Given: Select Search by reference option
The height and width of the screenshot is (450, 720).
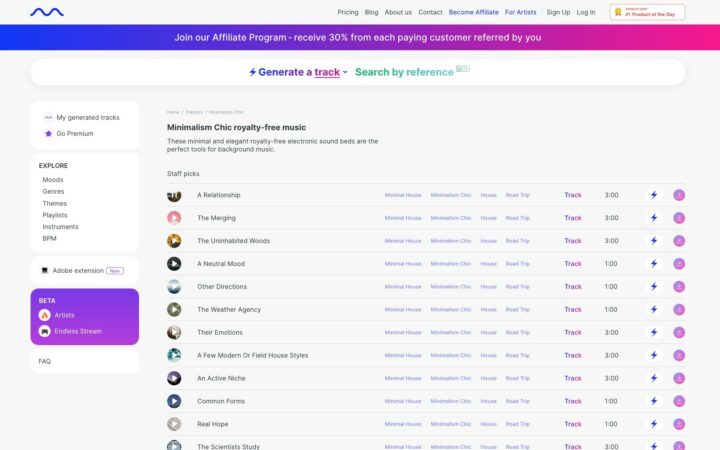Looking at the screenshot, I should (x=404, y=72).
